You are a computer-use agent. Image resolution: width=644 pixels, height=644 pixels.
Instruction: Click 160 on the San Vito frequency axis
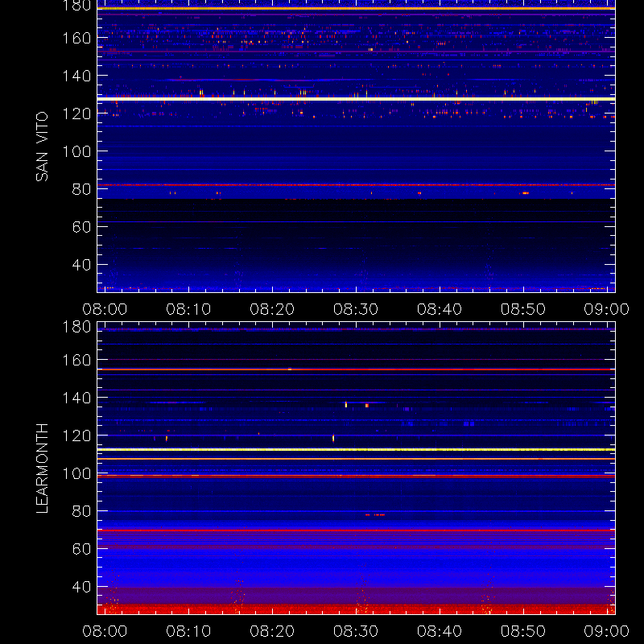click(76, 38)
